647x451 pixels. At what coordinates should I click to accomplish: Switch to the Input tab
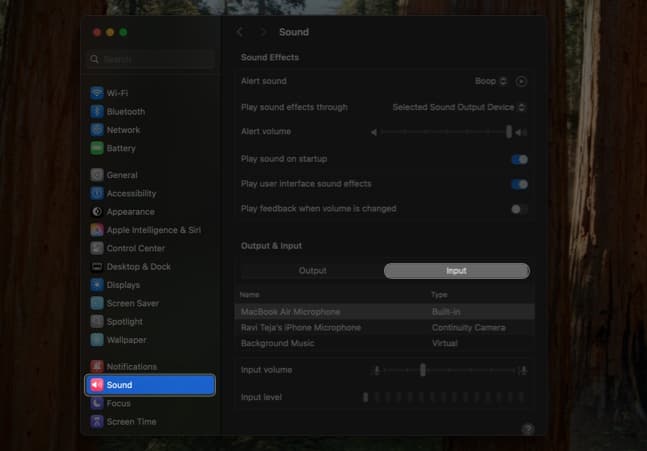[456, 271]
